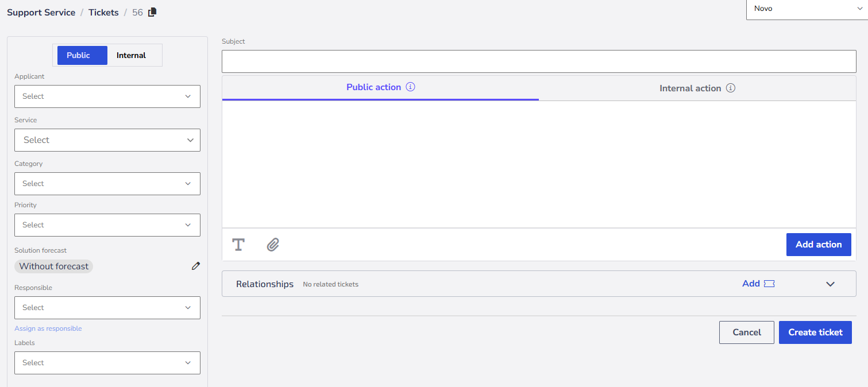Edit the solution forecast with pencil icon
This screenshot has height=387, width=868.
[196, 266]
